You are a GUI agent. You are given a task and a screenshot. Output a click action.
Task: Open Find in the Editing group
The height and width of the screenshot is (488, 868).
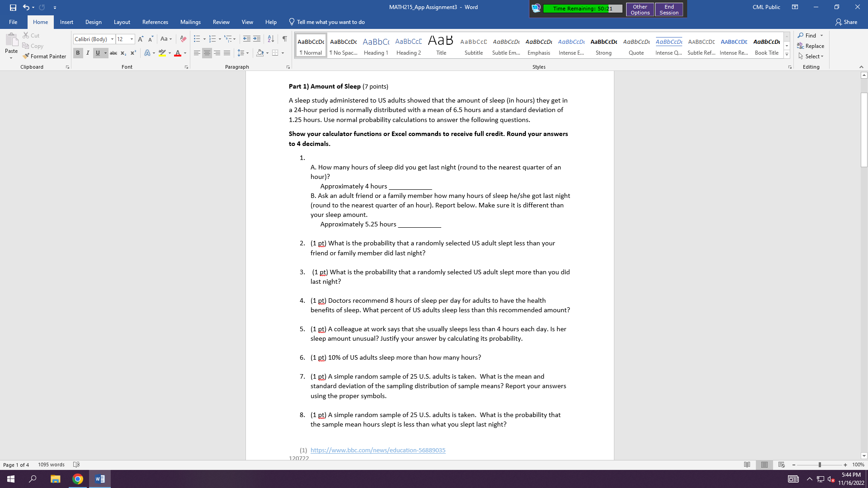[x=809, y=35]
